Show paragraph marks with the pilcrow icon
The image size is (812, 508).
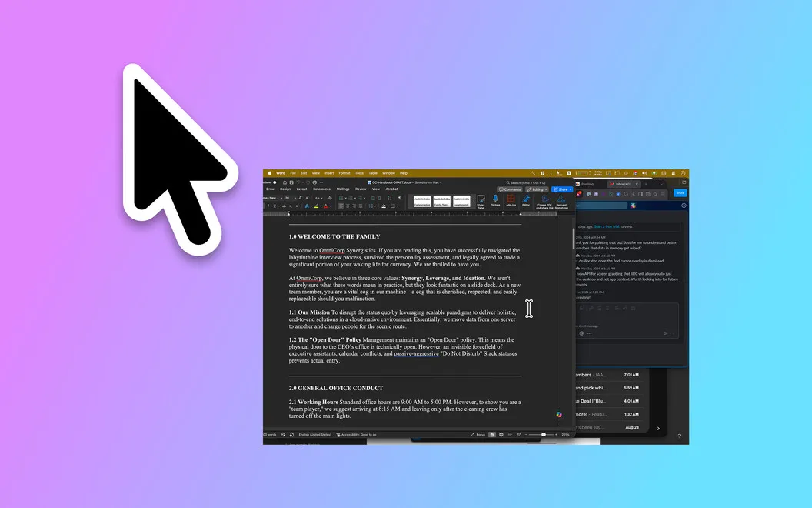[399, 198]
